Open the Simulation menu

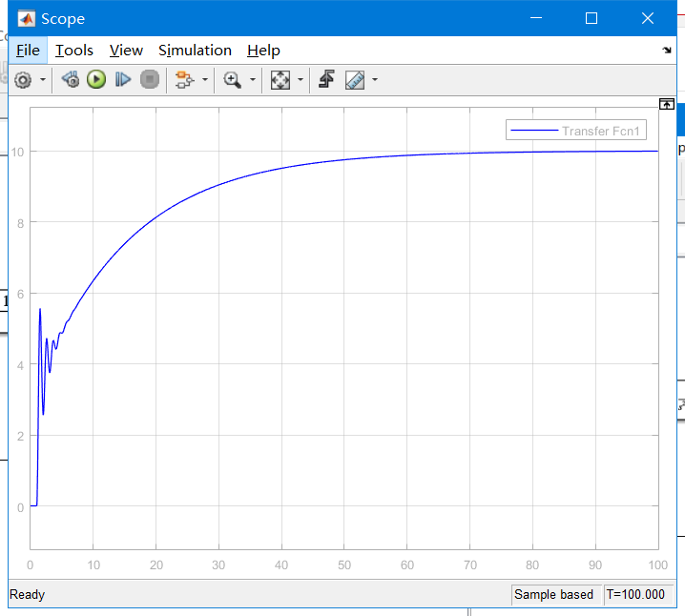195,51
